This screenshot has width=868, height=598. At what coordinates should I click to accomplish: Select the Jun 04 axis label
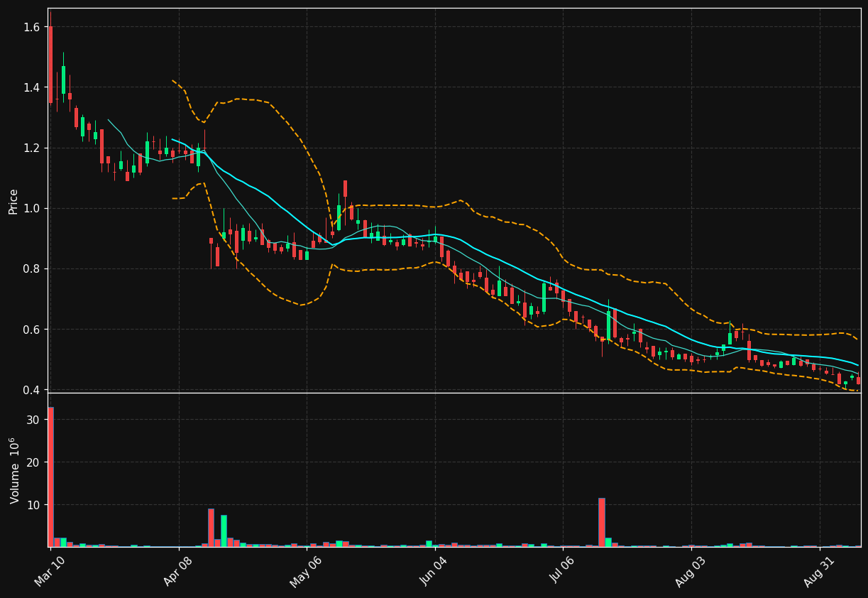tap(434, 570)
